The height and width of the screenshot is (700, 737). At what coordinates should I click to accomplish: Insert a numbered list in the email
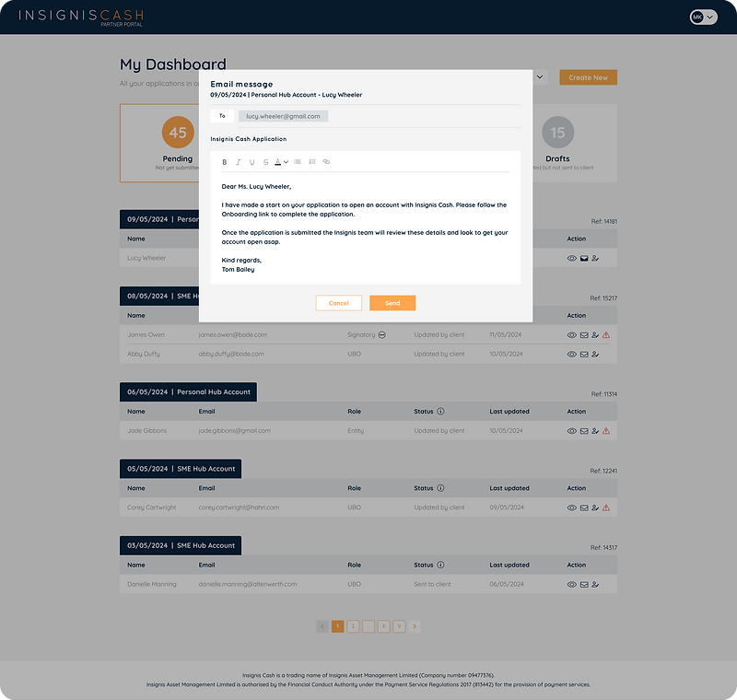tap(297, 161)
